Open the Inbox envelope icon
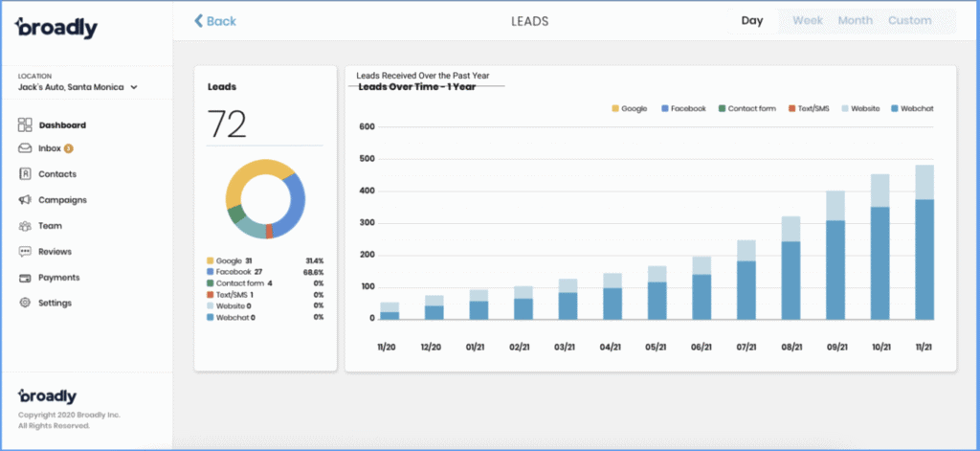Image resolution: width=980 pixels, height=451 pixels. pos(25,148)
